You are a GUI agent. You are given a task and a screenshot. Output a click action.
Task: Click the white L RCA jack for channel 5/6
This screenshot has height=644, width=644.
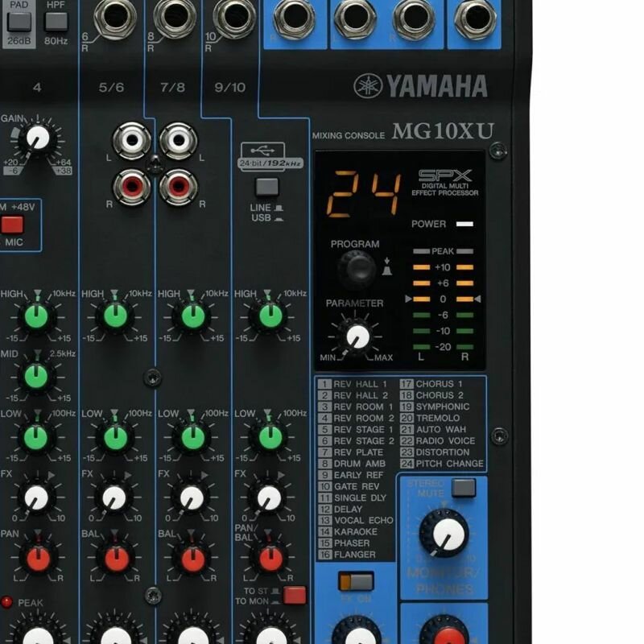coord(132,140)
